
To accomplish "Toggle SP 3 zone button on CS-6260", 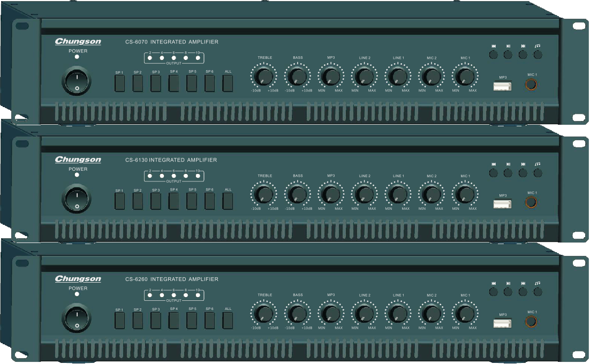I will pyautogui.click(x=156, y=321).
